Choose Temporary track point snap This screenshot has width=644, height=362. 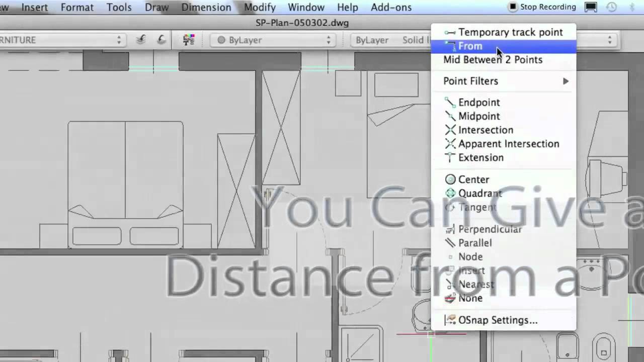[x=504, y=32]
